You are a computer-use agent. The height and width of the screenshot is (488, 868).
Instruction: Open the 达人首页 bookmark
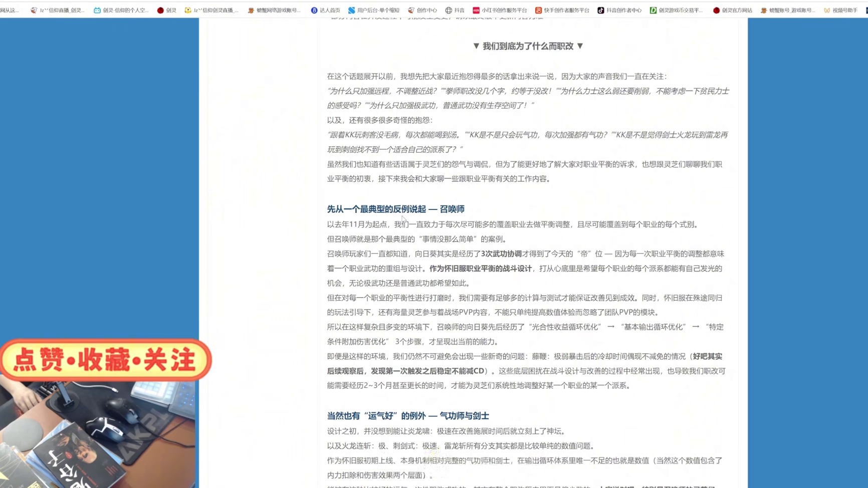[x=325, y=10]
